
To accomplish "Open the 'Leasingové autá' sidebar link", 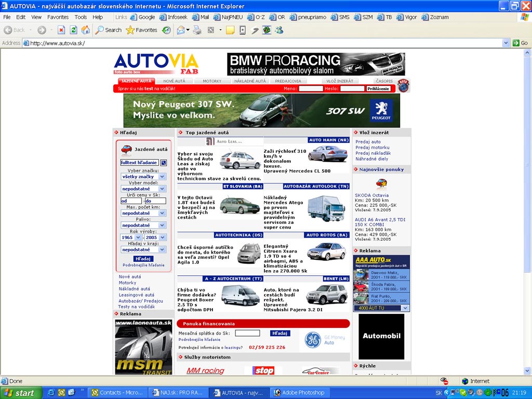I will pos(137,295).
